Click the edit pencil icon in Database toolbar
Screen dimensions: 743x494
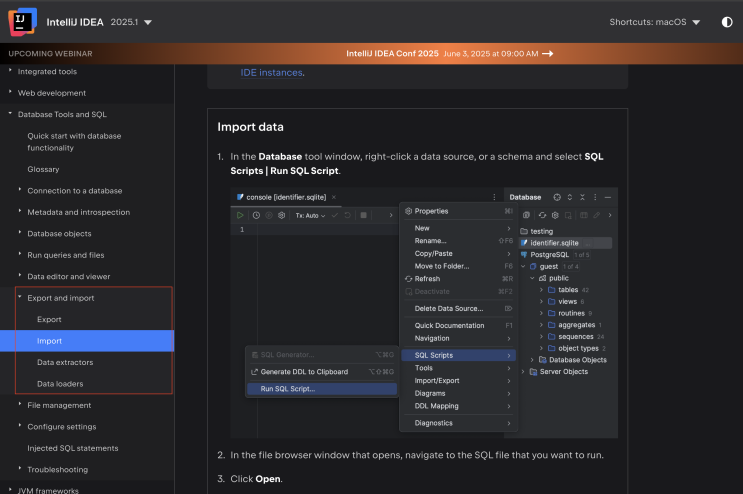[597, 215]
